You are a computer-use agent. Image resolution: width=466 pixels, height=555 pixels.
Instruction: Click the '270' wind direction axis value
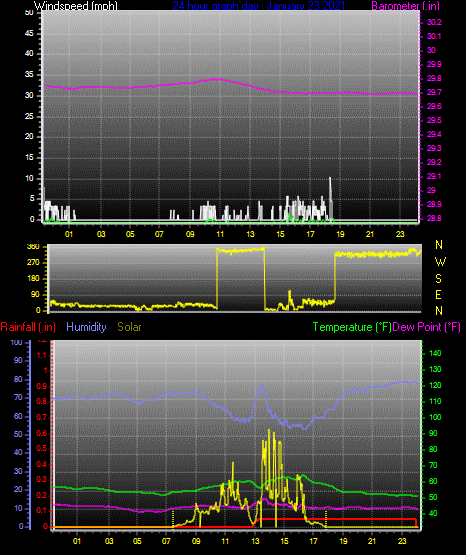click(x=33, y=263)
